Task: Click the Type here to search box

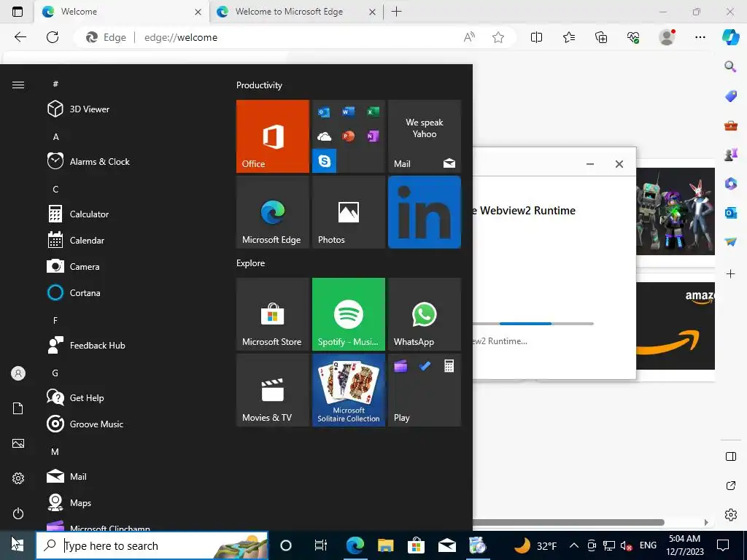Action: [x=152, y=545]
